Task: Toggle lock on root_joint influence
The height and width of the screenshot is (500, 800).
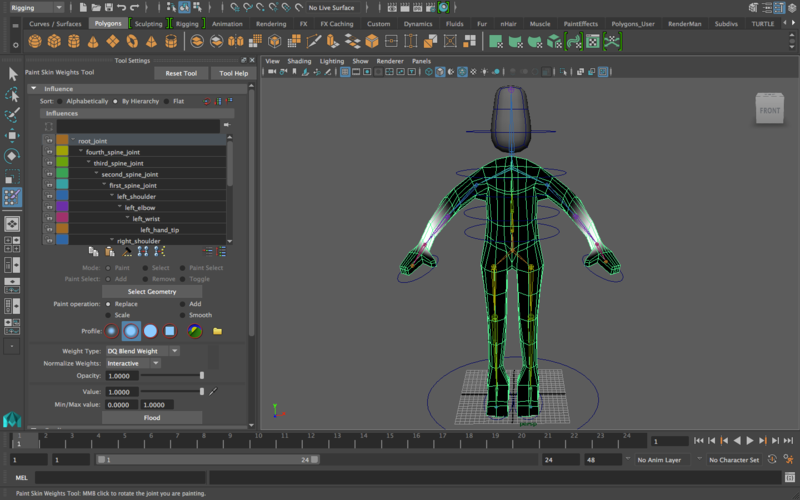Action: (49, 140)
